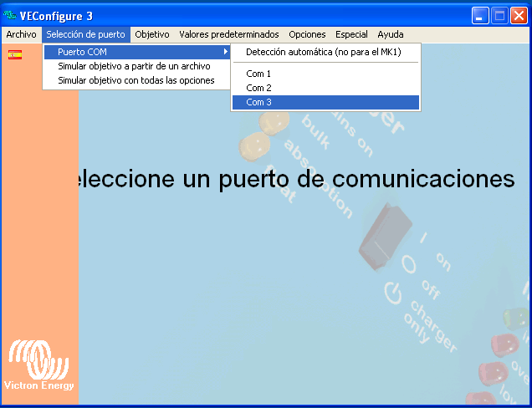Open the Ayuda menu
This screenshot has width=532, height=408.
point(391,34)
